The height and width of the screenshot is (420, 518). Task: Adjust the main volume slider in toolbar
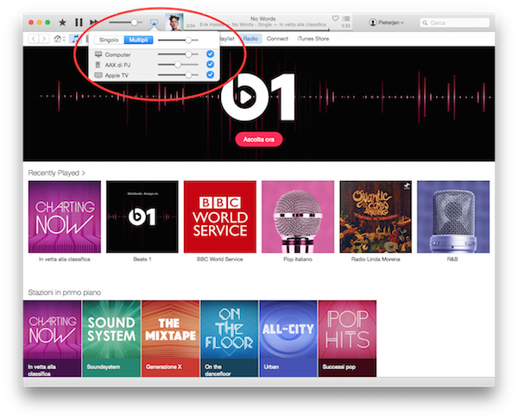point(126,22)
